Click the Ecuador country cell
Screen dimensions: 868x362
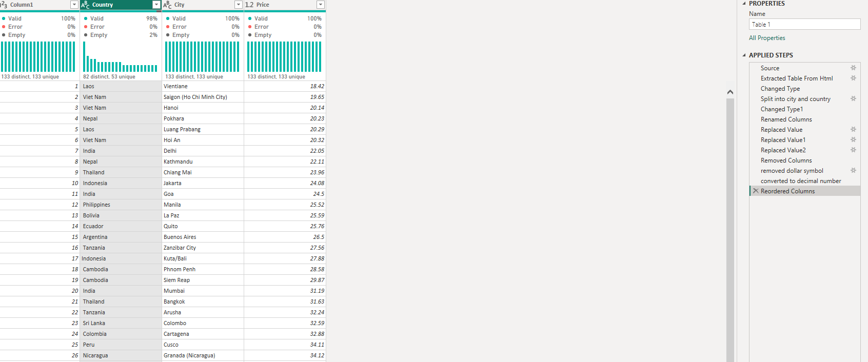point(121,226)
